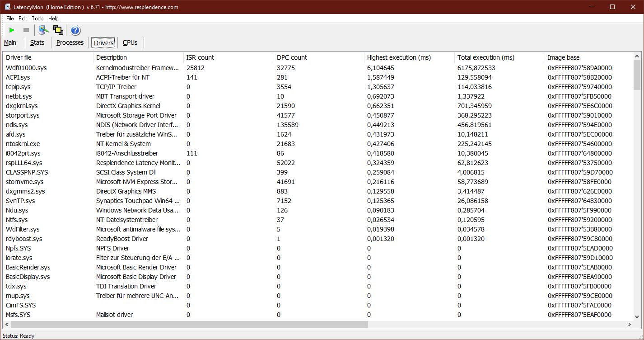Screen dimensions: 644x340
Task: Start monitoring with the green play icon
Action: click(12, 30)
